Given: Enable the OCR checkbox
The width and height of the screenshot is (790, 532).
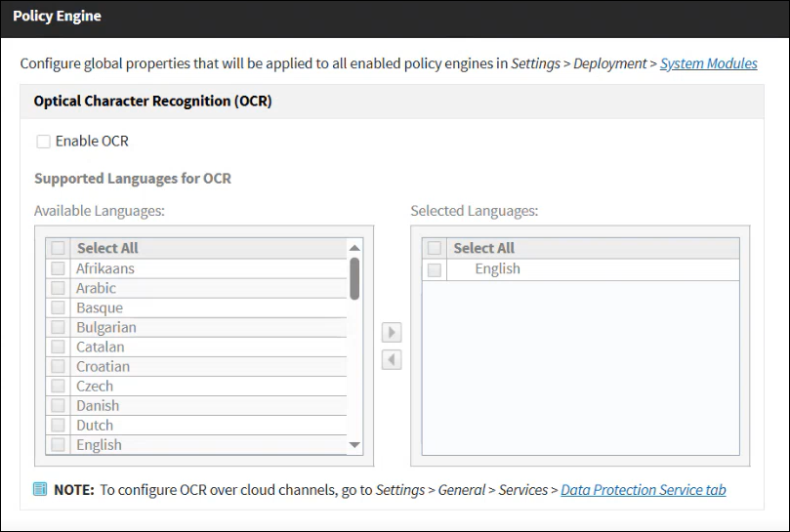Looking at the screenshot, I should [x=43, y=142].
